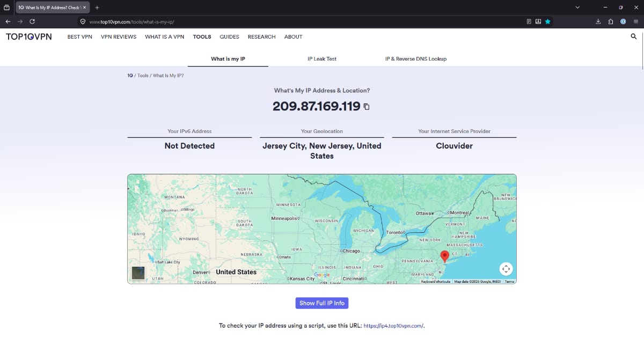Go forward with the browser forward arrow
Viewport: 644px width, 338px height.
tap(20, 21)
